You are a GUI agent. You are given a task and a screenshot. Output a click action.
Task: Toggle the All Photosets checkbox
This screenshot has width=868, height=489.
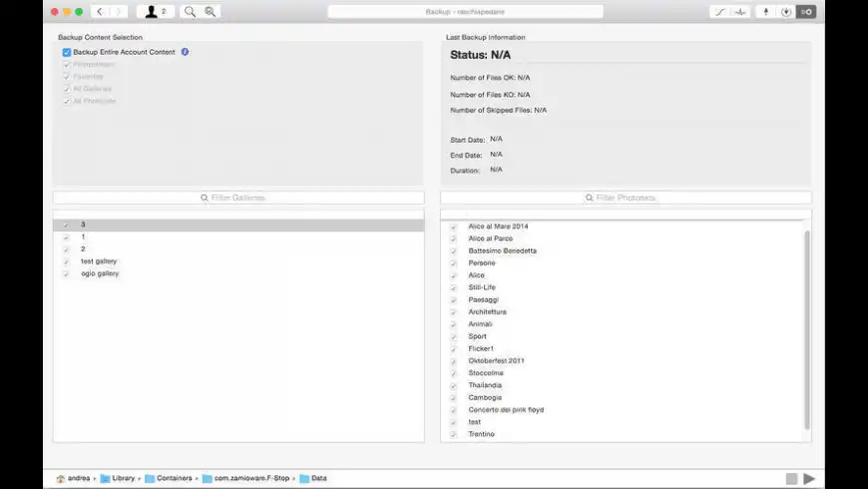coord(67,101)
